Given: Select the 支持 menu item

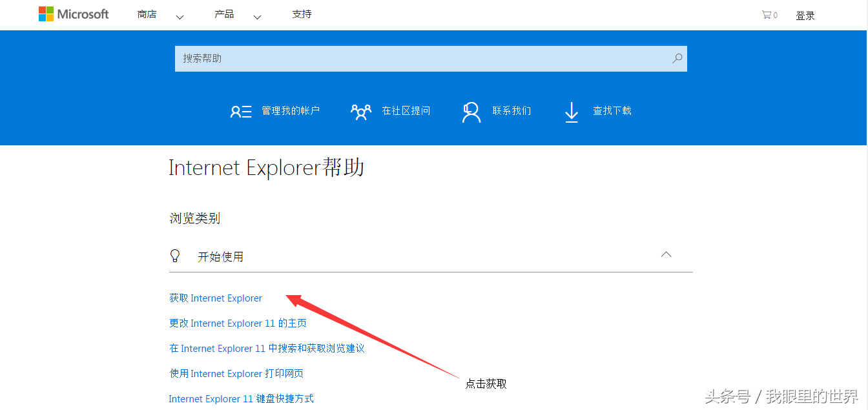Looking at the screenshot, I should (x=302, y=14).
